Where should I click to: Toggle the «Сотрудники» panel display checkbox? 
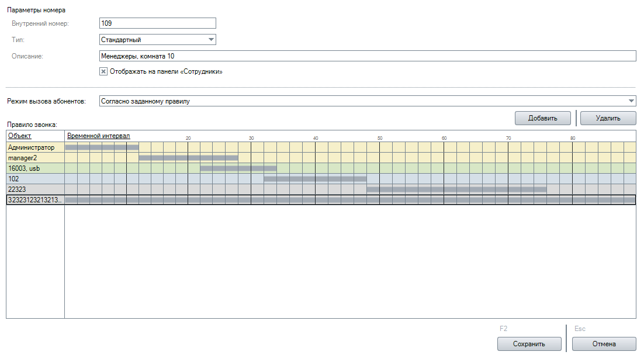click(x=103, y=71)
